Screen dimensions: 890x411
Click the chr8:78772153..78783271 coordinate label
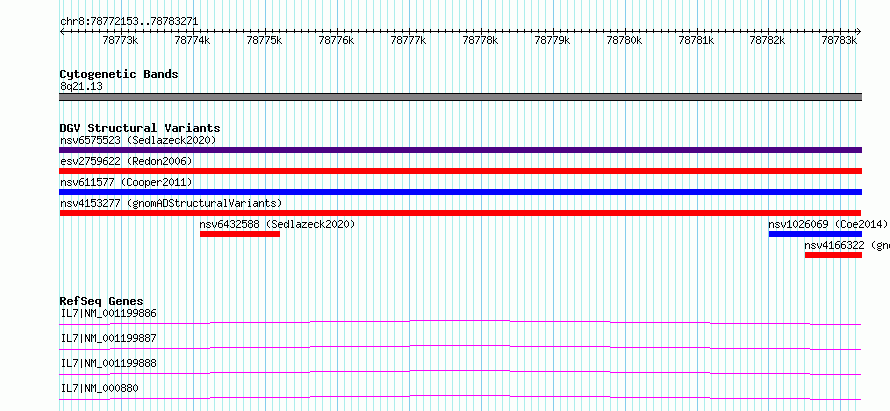129,21
